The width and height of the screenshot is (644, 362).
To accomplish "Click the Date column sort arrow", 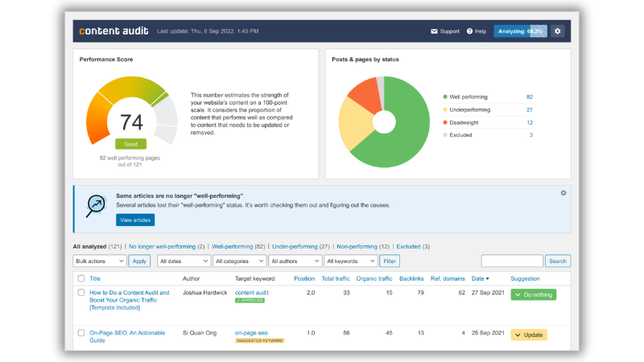I will (488, 278).
